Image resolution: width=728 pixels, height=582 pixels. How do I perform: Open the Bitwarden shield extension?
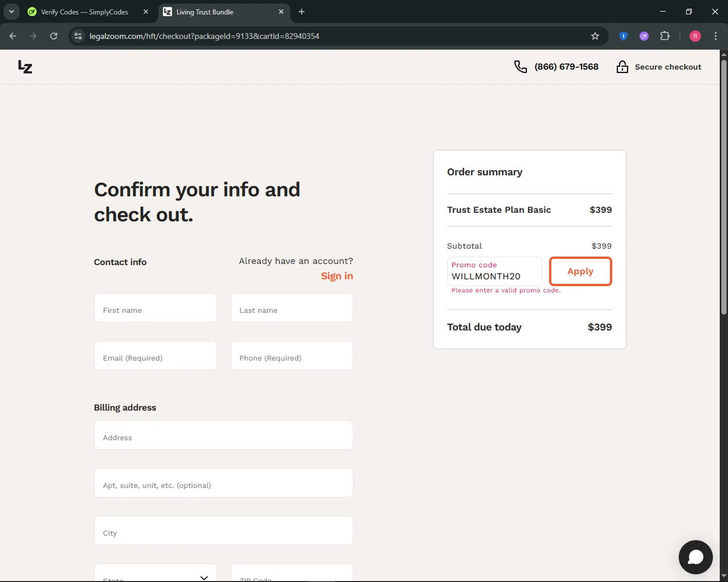pyautogui.click(x=624, y=36)
